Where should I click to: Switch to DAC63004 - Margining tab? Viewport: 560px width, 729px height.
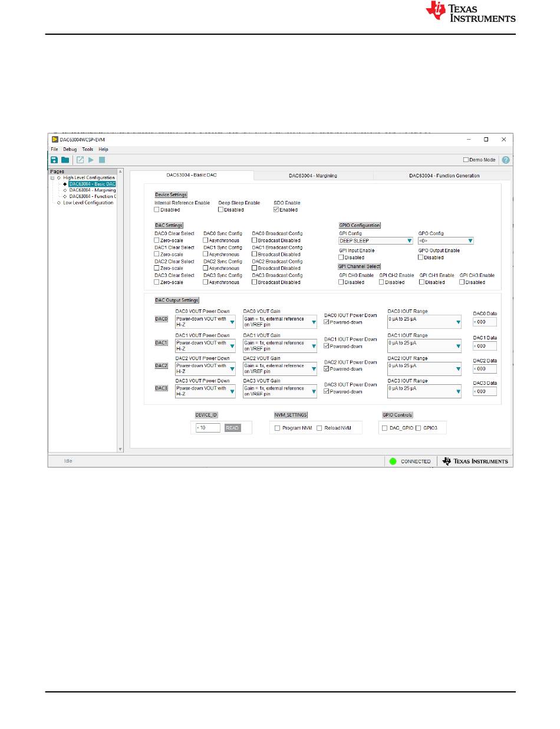click(313, 176)
